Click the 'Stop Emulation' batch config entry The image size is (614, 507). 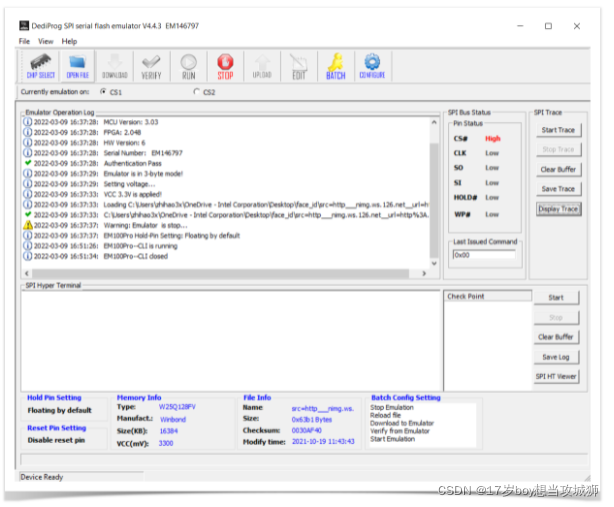[392, 408]
